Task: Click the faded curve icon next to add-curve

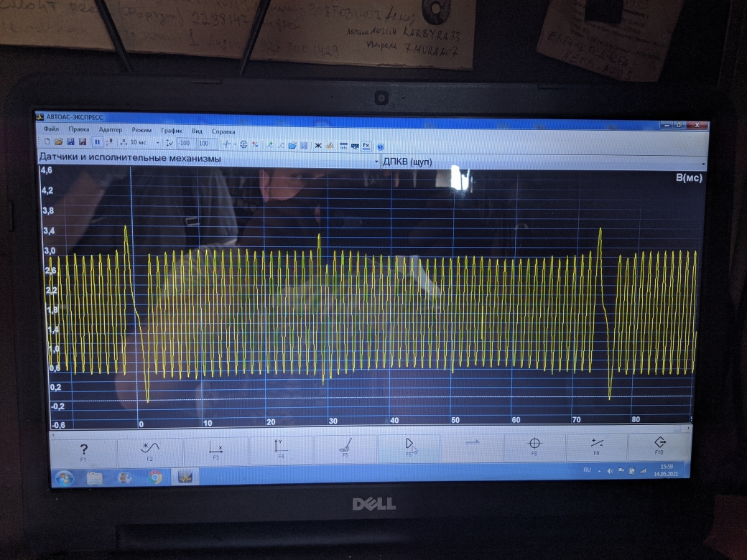Action: point(281,145)
